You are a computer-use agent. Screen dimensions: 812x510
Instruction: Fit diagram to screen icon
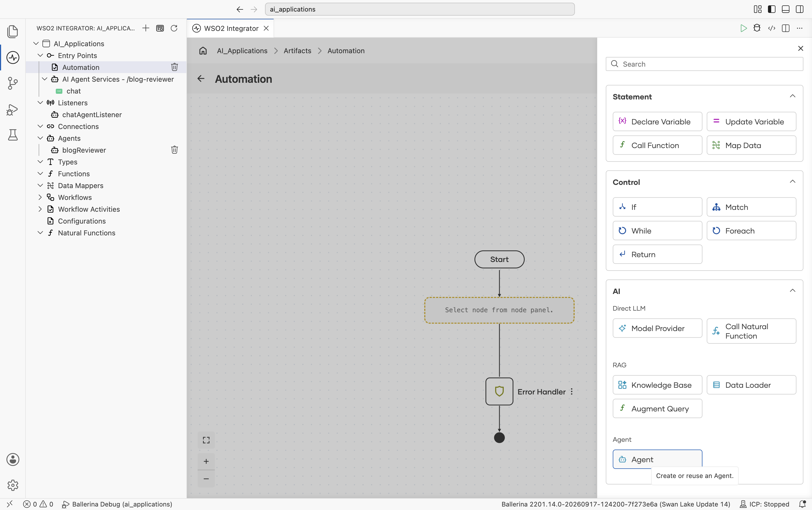pos(206,440)
